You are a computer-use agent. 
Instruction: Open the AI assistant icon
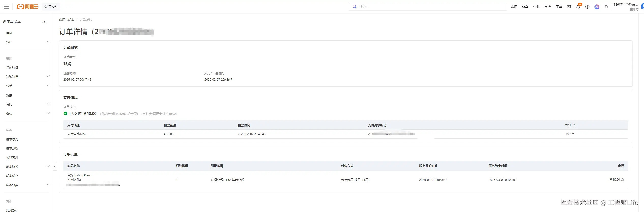(597, 7)
